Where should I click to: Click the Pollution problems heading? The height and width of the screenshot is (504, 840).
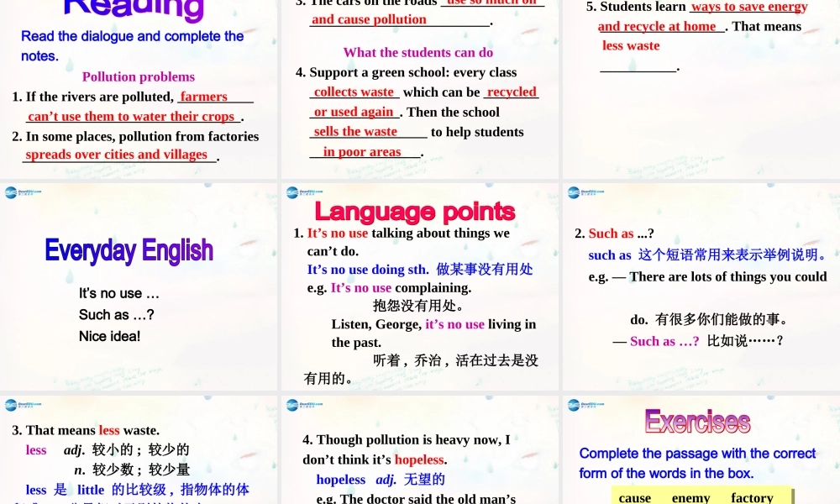pos(138,76)
